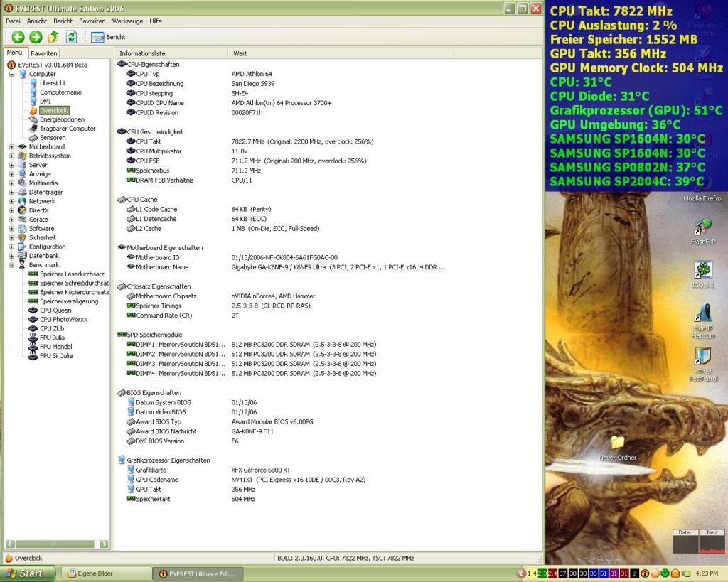Open Speicherverzögerung benchmark icon

coord(33,301)
